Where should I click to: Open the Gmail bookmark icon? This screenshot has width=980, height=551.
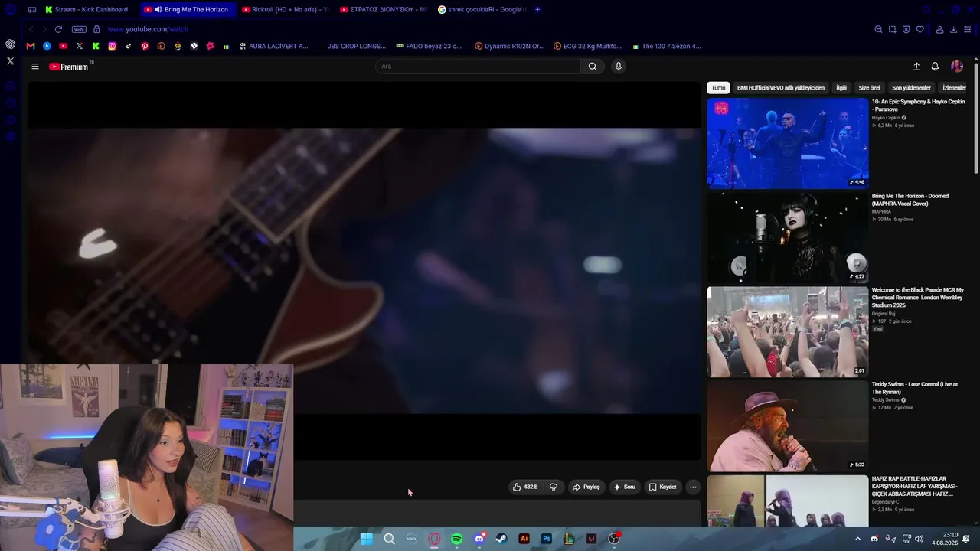[31, 46]
